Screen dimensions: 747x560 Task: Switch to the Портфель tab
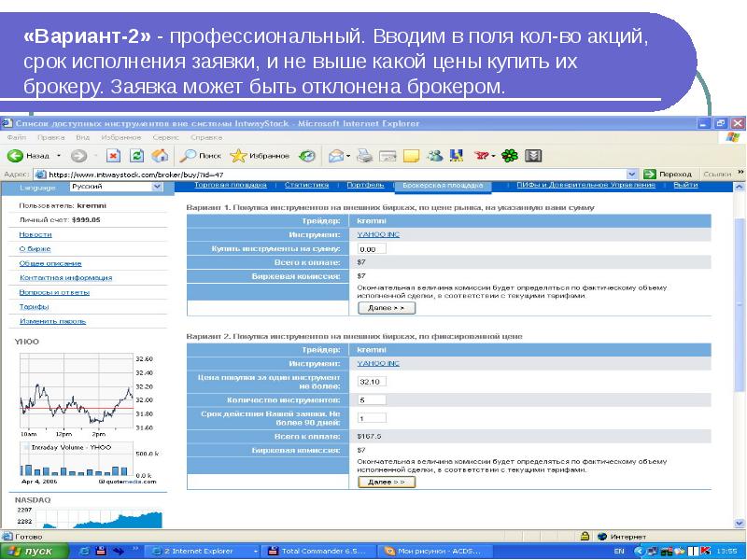[365, 185]
